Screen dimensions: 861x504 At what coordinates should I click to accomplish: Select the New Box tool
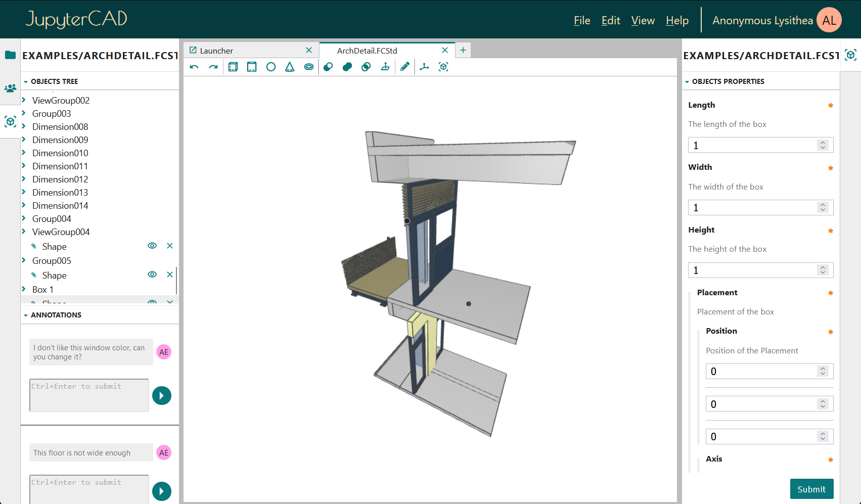233,67
